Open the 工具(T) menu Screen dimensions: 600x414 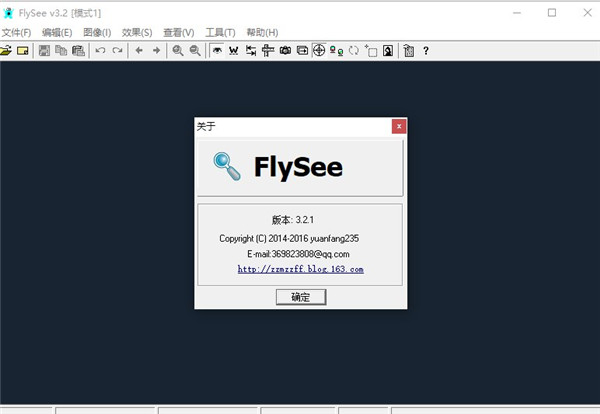coord(220,32)
